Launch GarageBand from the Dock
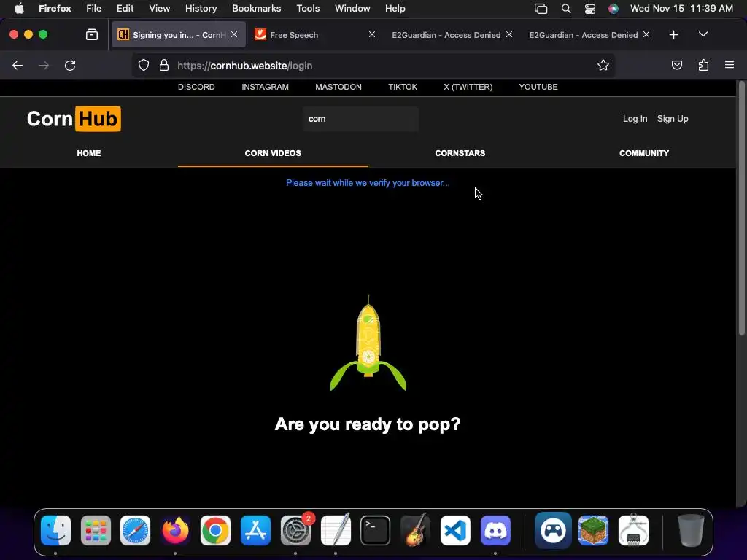 tap(415, 531)
